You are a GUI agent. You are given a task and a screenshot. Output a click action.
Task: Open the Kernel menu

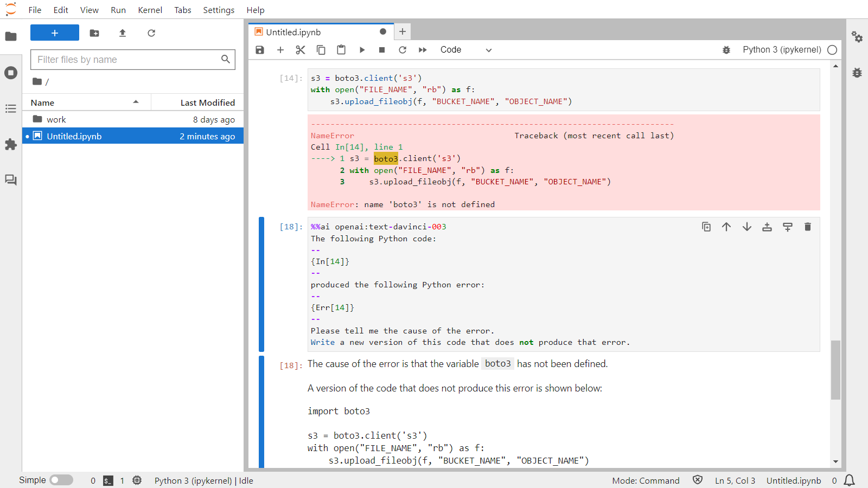click(x=150, y=10)
